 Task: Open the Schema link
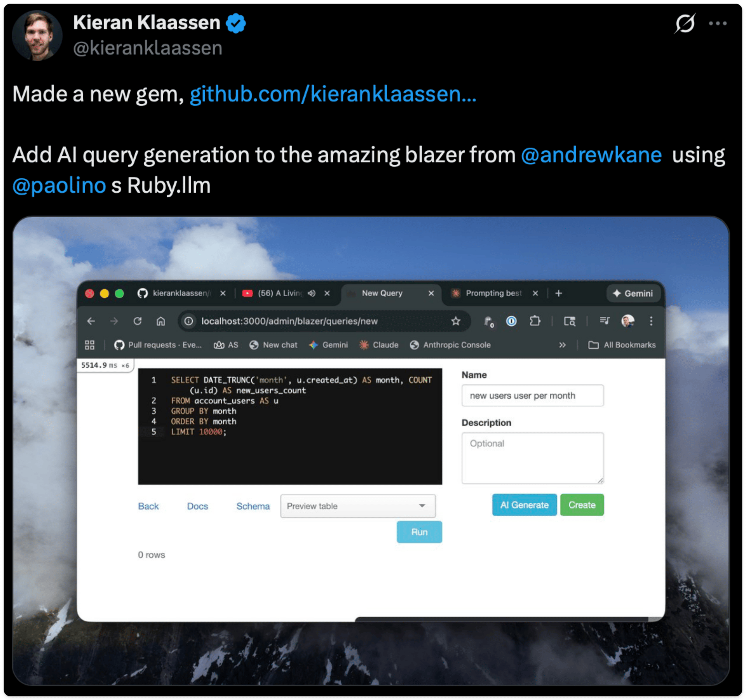click(x=253, y=506)
